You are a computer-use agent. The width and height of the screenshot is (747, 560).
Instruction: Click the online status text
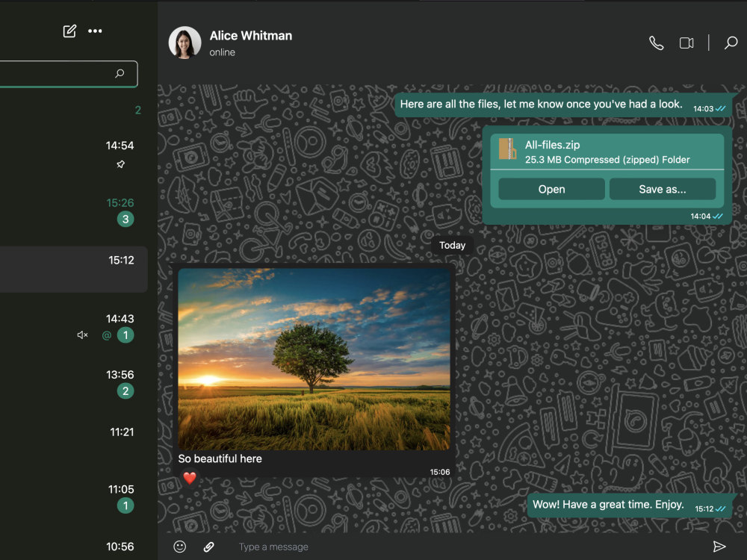tap(222, 52)
